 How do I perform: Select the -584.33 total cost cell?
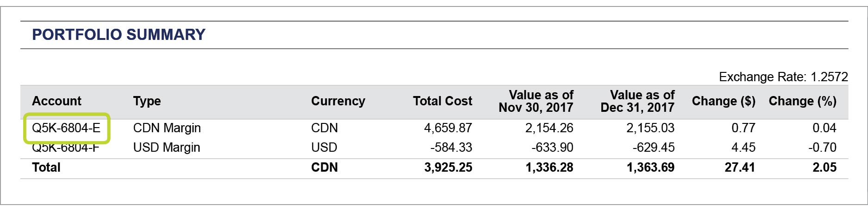coord(451,148)
